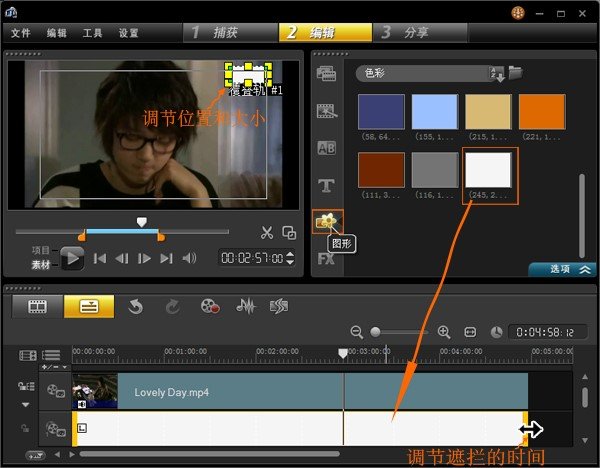Open the sound mixer waveform icon

[244, 306]
